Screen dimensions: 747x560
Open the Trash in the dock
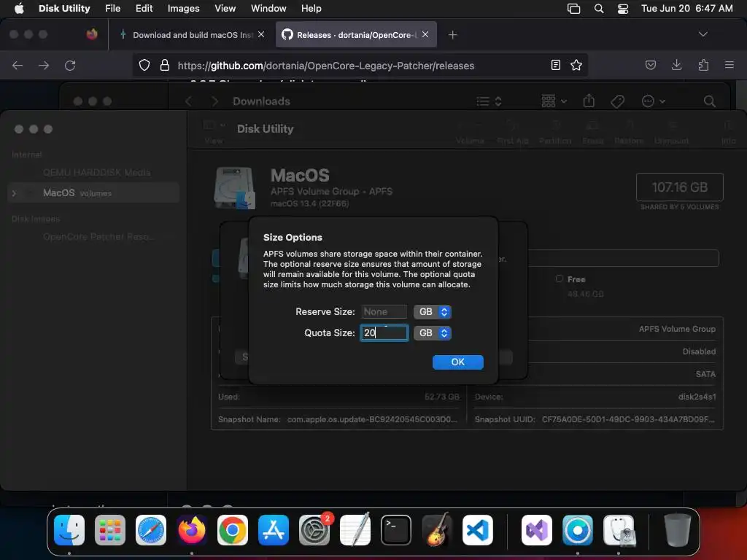[678, 530]
